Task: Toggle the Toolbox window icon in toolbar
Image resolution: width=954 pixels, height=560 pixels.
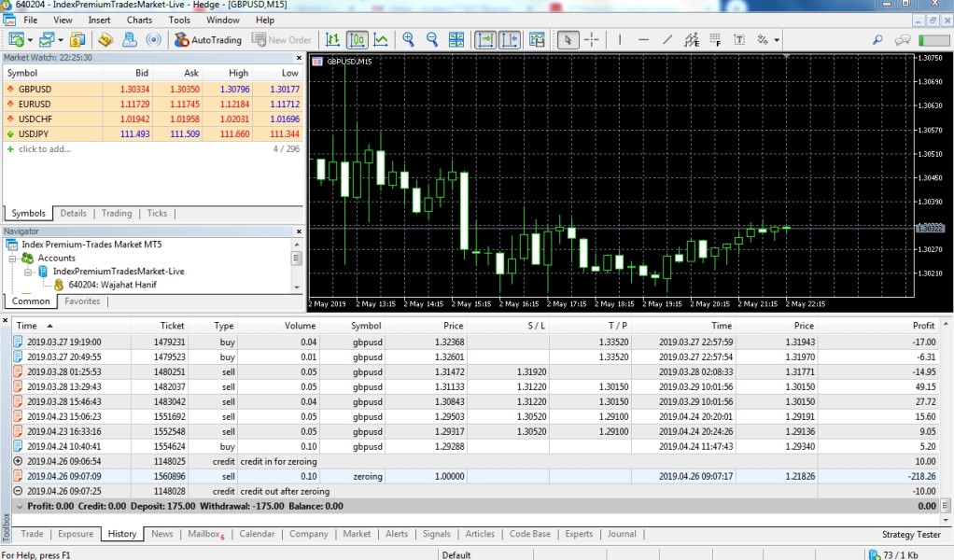Action: [130, 40]
